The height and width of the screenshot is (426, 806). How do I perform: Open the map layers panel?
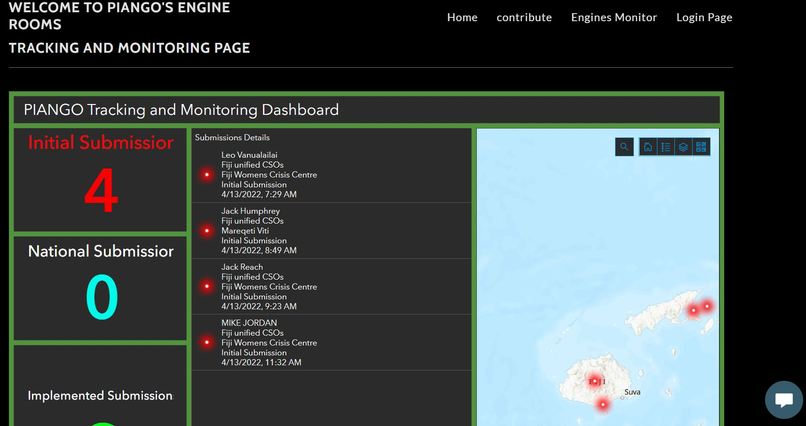pos(683,147)
